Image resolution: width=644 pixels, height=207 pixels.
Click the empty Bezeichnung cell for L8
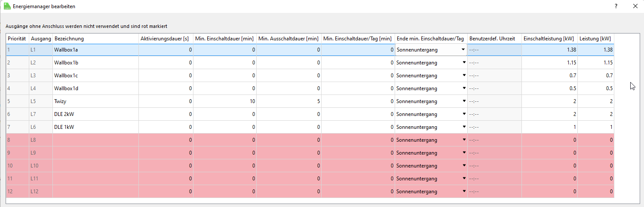95,140
